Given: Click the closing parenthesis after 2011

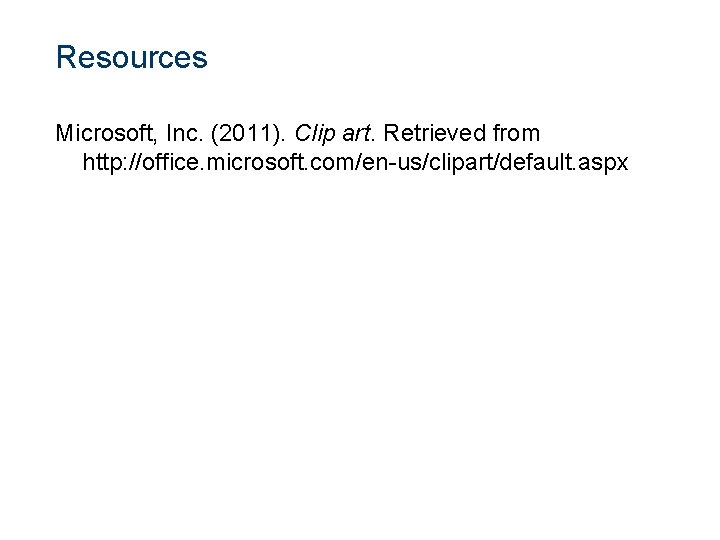Looking at the screenshot, I should [x=277, y=134].
